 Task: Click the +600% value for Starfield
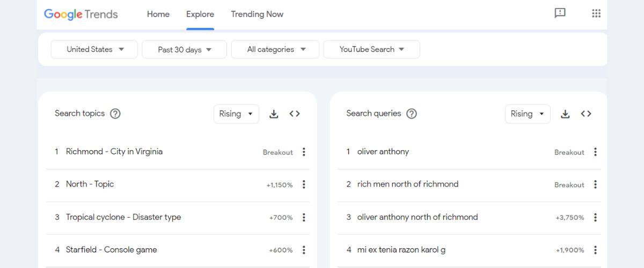(281, 250)
